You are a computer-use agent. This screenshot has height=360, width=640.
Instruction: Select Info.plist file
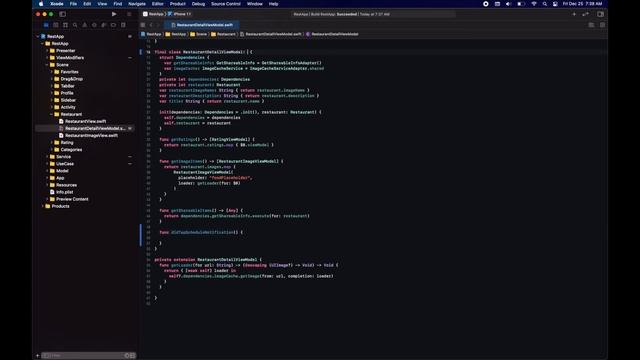pyautogui.click(x=64, y=192)
